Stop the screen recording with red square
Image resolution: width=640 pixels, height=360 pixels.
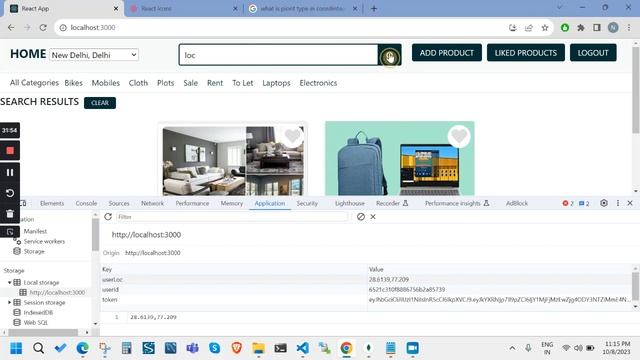[10, 151]
